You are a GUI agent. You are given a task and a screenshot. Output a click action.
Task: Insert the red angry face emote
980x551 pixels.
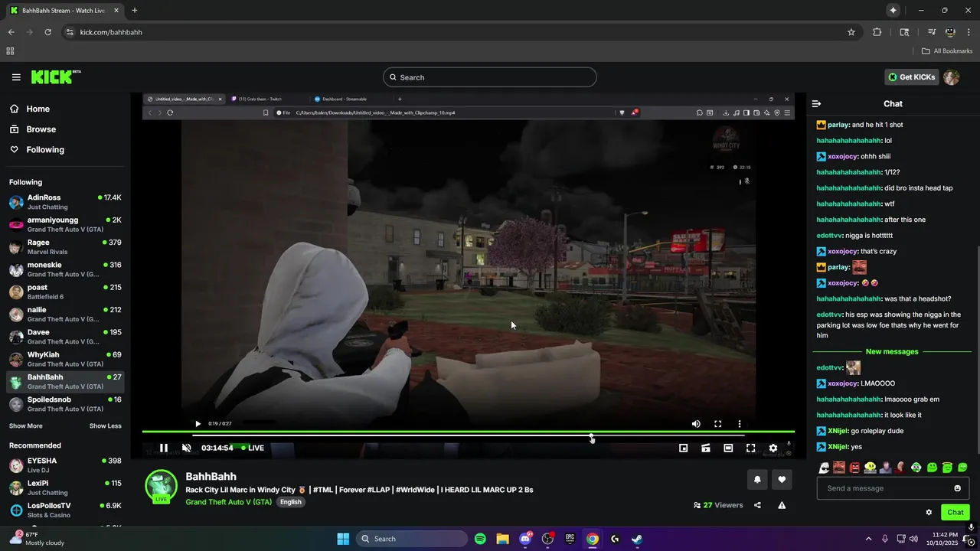(x=854, y=468)
